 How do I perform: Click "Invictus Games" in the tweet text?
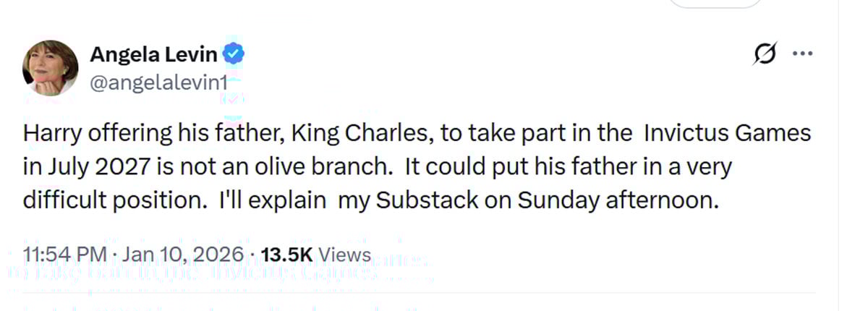[x=727, y=134]
